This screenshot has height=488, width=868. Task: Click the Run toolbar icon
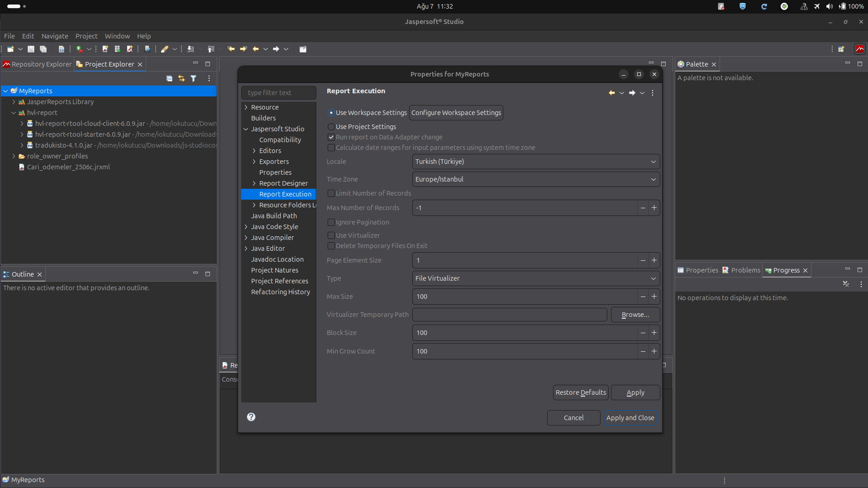tap(80, 49)
